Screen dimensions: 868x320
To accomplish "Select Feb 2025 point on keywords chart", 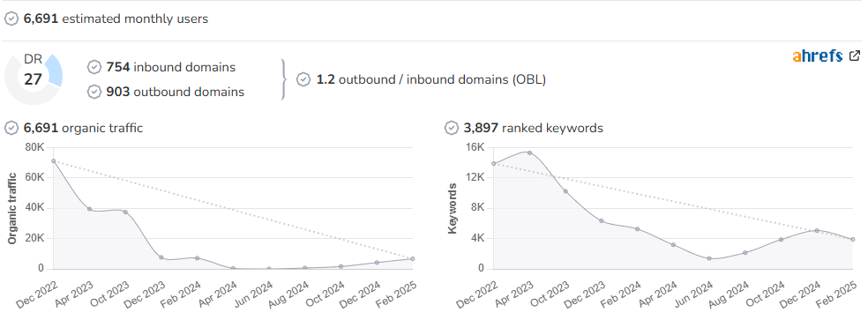I will [853, 239].
